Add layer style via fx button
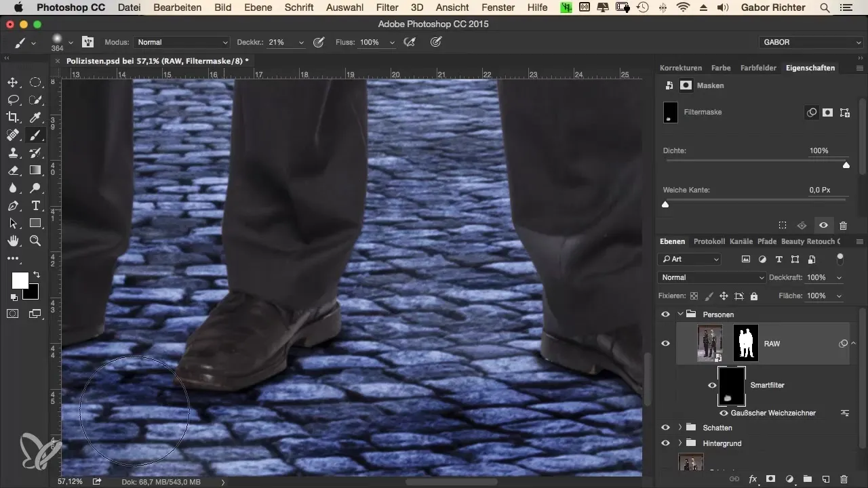868x488 pixels. (752, 479)
